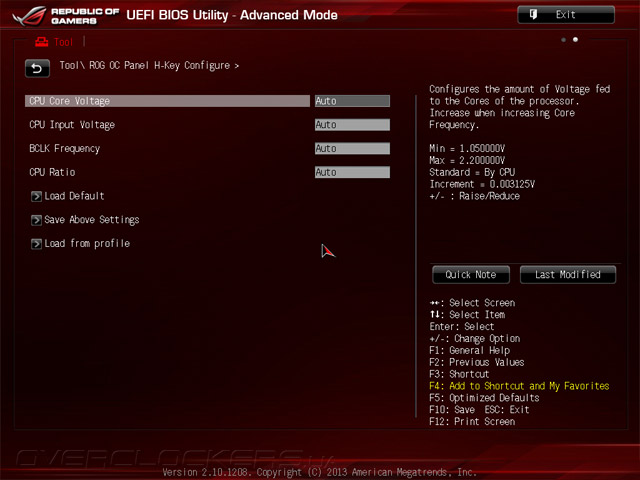Click the Max = 2.200000V text

pos(467,160)
